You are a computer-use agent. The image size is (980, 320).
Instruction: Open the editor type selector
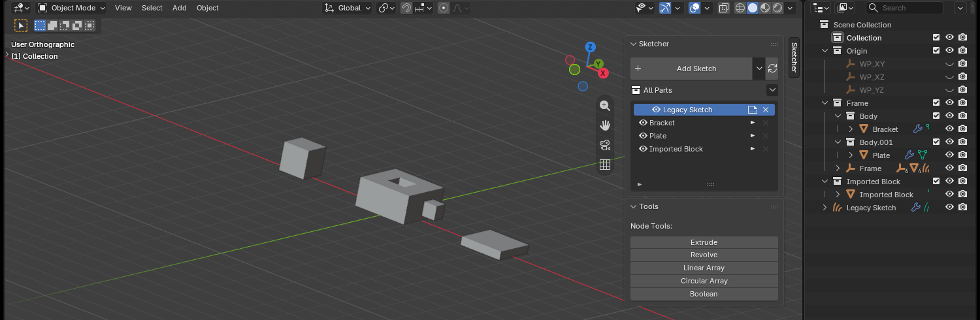22,8
